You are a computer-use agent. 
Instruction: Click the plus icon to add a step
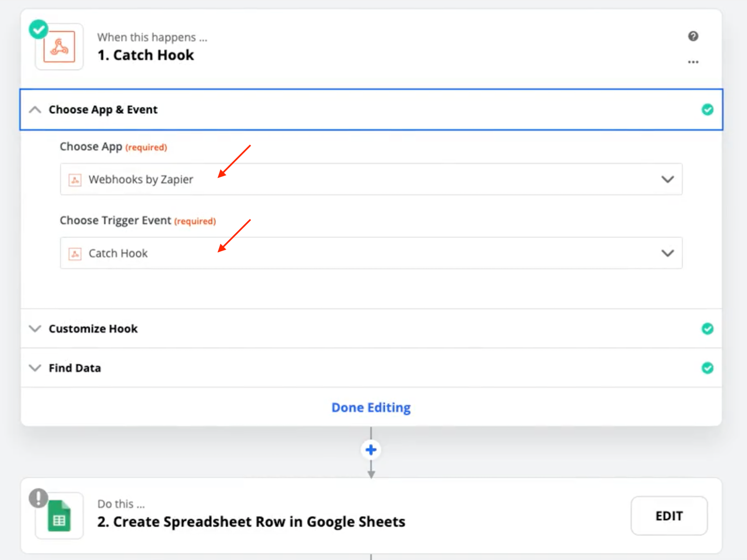pyautogui.click(x=371, y=450)
